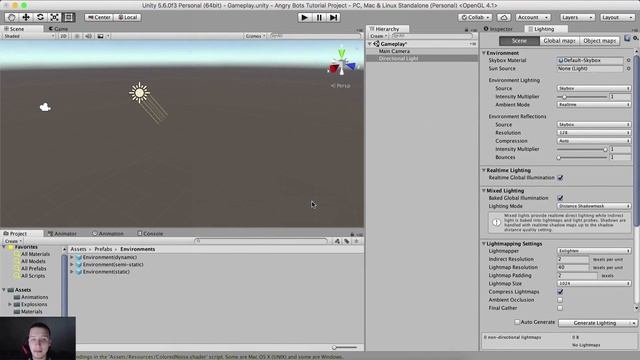Pick Sun Source object selector
The width and height of the screenshot is (640, 360).
tap(629, 69)
